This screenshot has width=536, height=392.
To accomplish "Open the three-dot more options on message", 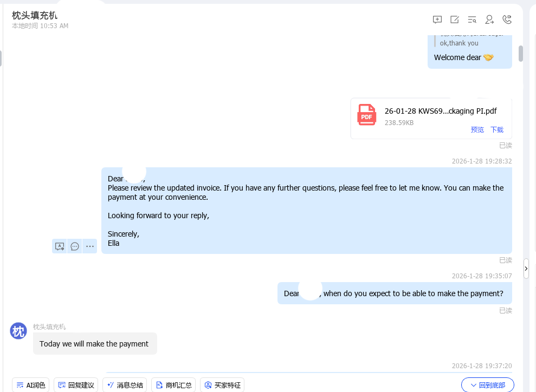I will (89, 246).
